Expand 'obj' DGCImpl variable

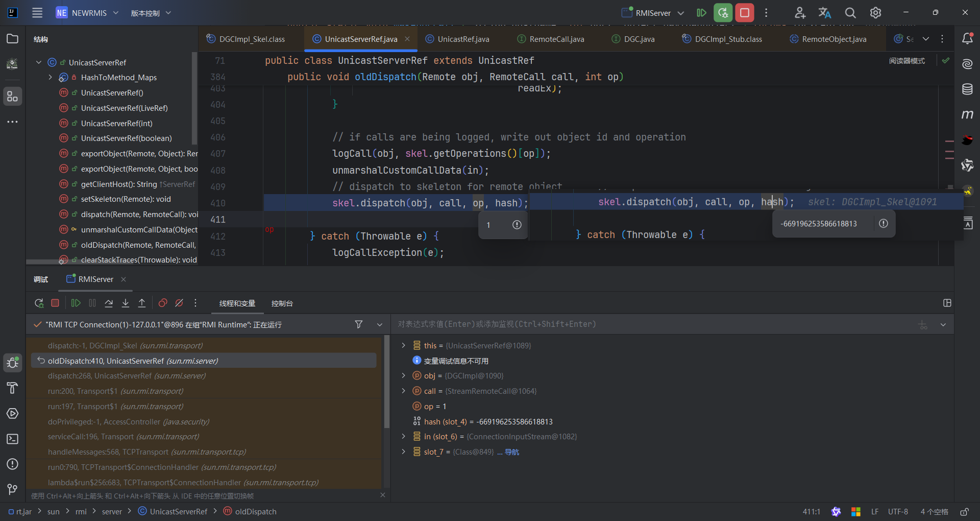pyautogui.click(x=403, y=375)
